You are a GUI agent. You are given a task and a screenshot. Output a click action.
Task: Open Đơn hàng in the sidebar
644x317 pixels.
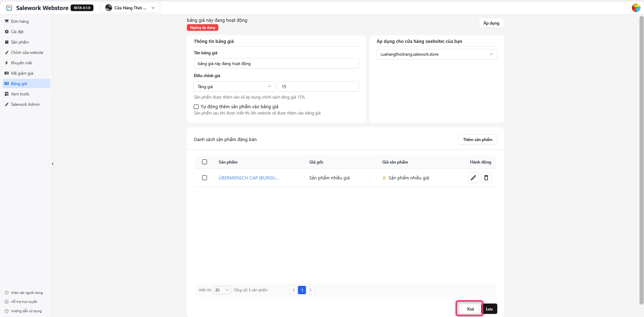[20, 21]
